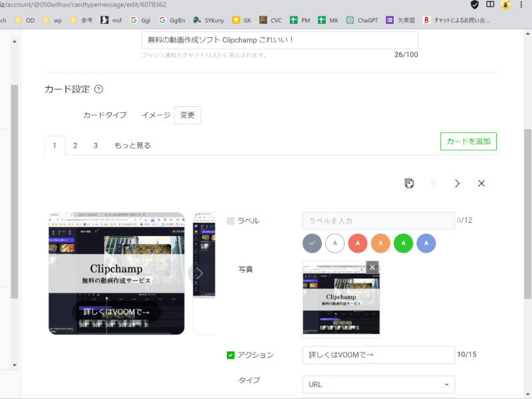Click the 変更 card type button
This screenshot has height=399, width=532.
tap(188, 115)
